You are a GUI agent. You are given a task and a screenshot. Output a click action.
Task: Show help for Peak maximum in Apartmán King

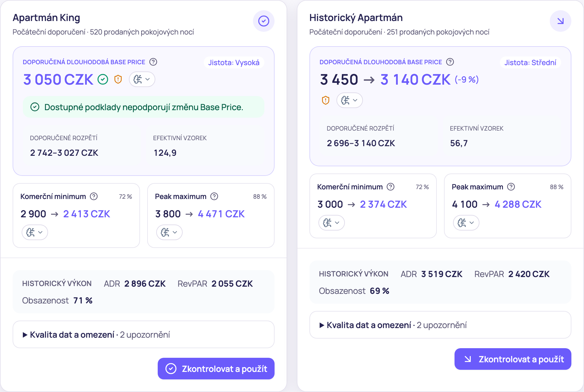pyautogui.click(x=214, y=196)
